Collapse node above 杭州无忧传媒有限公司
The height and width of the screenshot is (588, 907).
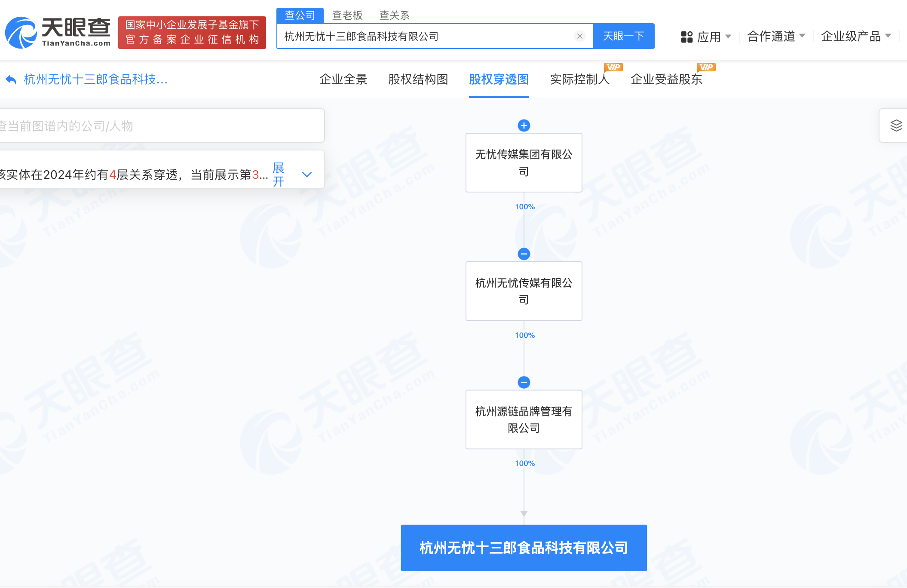point(524,254)
